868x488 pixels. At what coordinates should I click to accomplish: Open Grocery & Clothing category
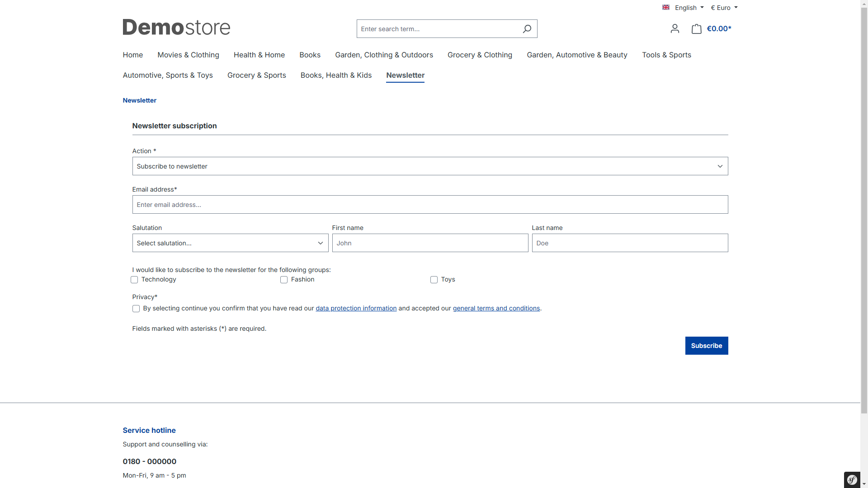point(480,55)
